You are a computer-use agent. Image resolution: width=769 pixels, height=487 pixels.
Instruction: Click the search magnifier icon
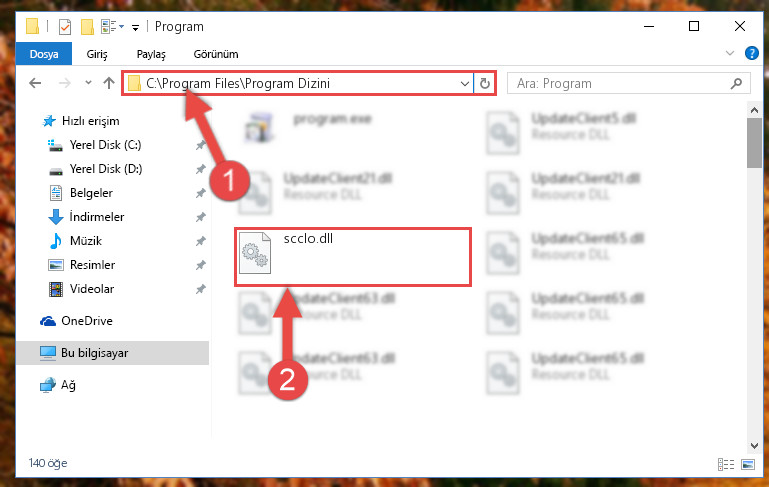click(x=736, y=83)
